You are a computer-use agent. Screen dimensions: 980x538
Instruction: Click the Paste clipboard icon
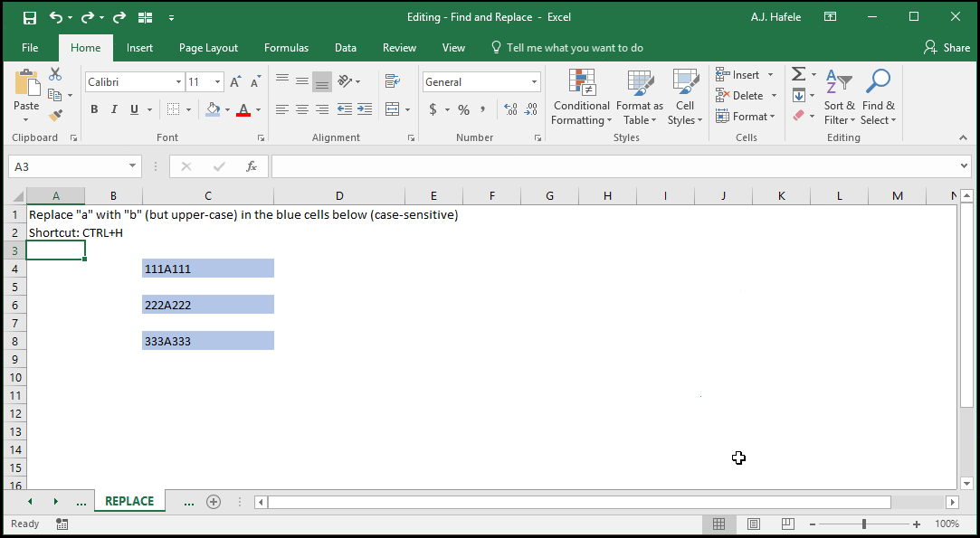point(26,83)
